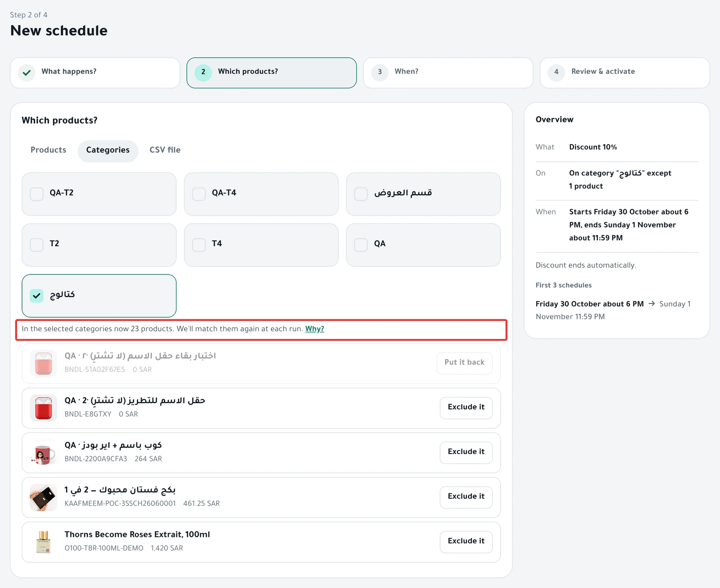
Task: Enable the QA category checkbox
Action: (x=361, y=245)
